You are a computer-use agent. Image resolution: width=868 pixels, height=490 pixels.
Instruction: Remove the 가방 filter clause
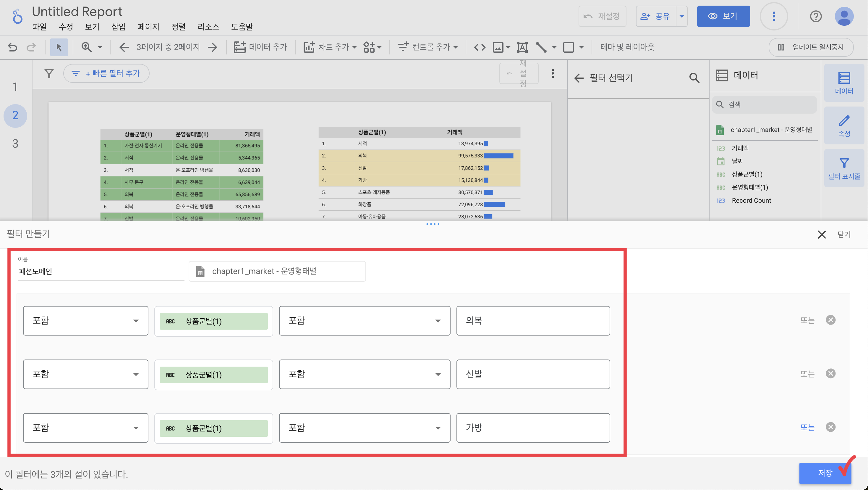point(830,427)
